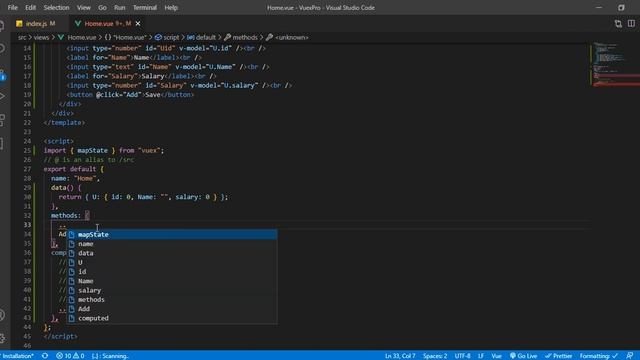The height and width of the screenshot is (360, 640).
Task: Open the Edit menu
Action: point(30,7)
